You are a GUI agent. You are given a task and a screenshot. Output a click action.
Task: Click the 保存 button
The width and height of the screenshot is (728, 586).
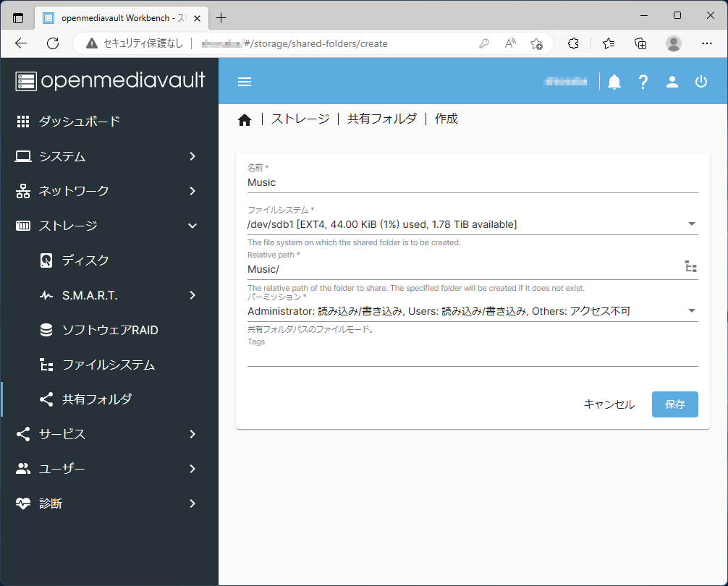pyautogui.click(x=674, y=404)
